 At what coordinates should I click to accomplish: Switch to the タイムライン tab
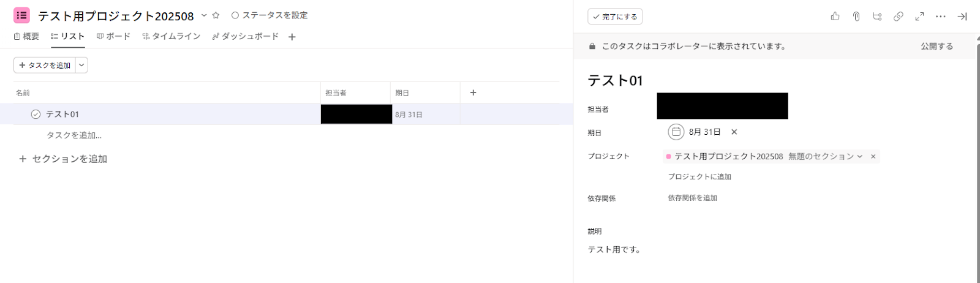[x=171, y=36]
